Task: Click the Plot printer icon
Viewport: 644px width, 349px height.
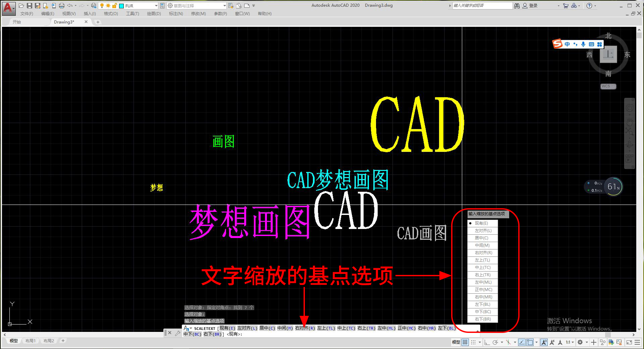Action: [x=62, y=6]
